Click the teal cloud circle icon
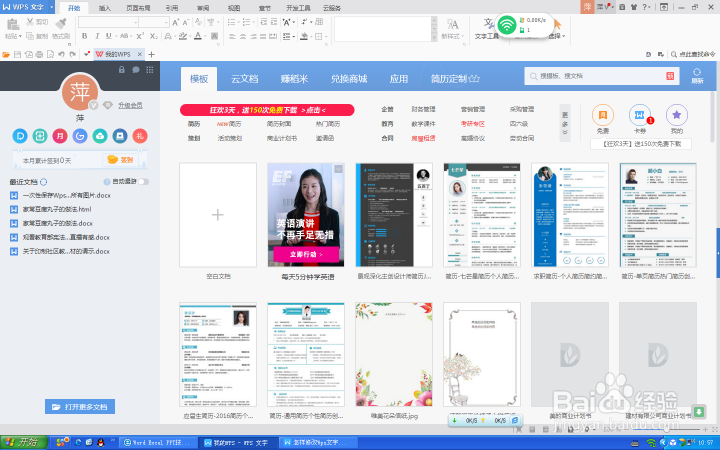720x450 pixels. coord(100,136)
